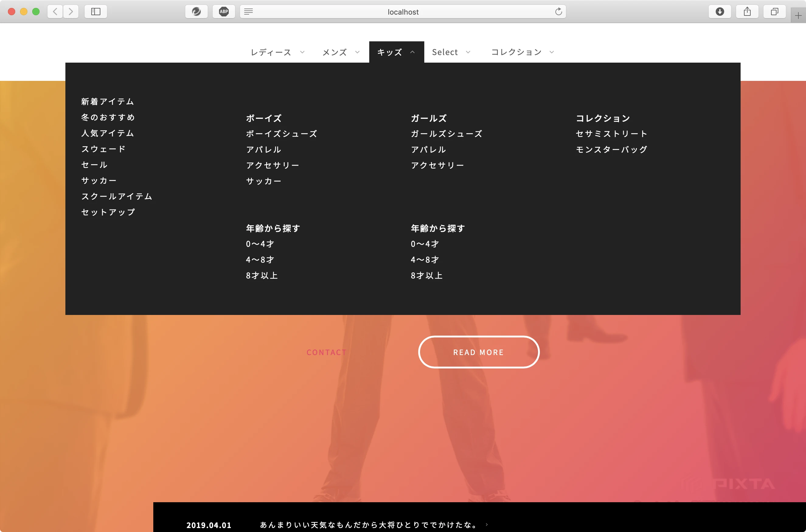The width and height of the screenshot is (806, 532).
Task: Click the READ MORE button
Action: pos(479,351)
